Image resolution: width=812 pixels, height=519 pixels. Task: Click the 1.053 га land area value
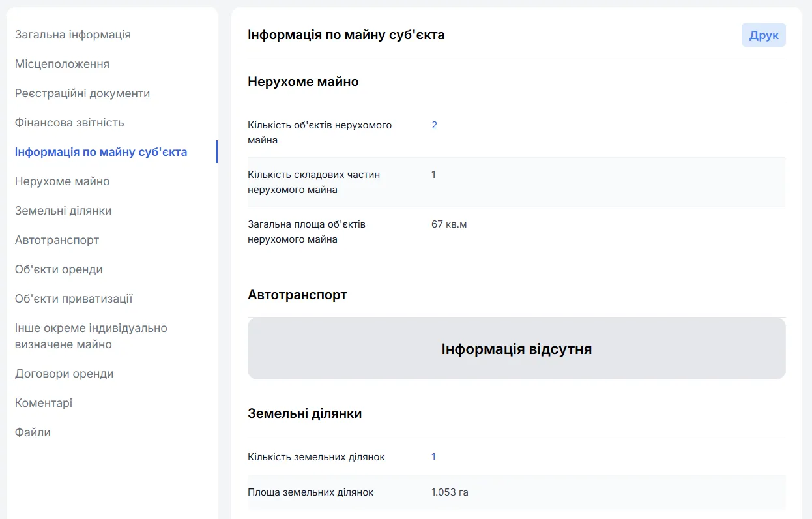pos(450,492)
